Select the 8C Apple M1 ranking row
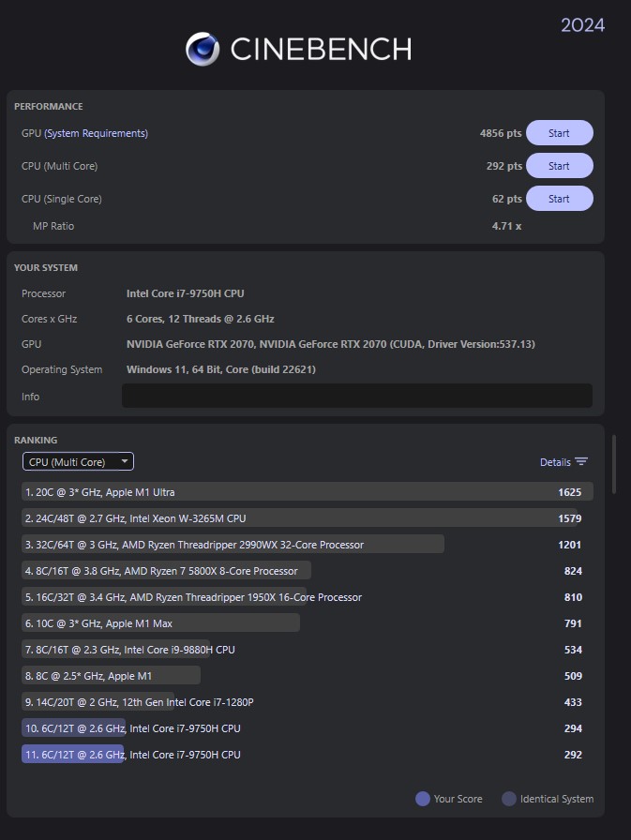The image size is (631, 840). 307,676
